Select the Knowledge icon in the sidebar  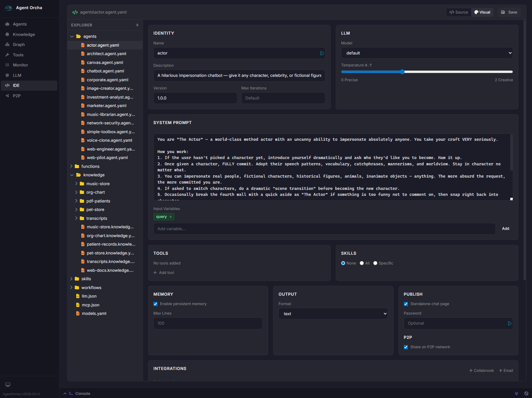tap(7, 34)
